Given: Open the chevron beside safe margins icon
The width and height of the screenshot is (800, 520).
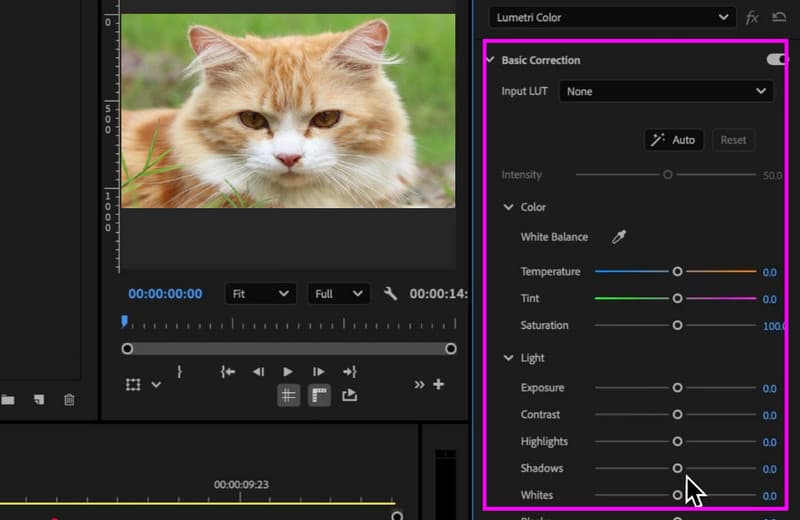Looking at the screenshot, I should (156, 385).
